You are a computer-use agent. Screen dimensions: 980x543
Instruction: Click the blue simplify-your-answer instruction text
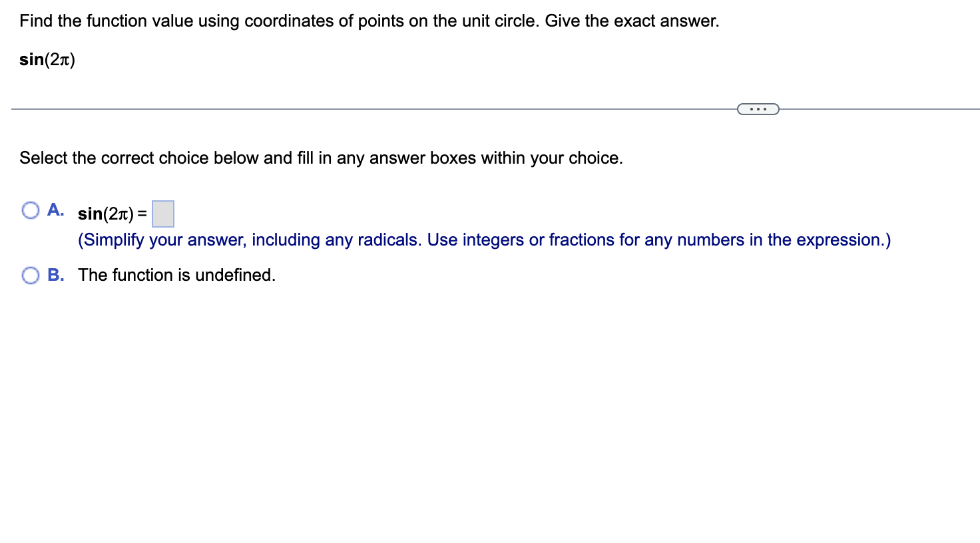pyautogui.click(x=485, y=240)
